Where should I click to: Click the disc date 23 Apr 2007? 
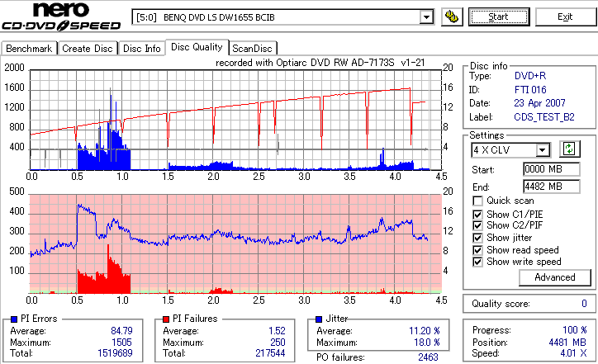539,103
